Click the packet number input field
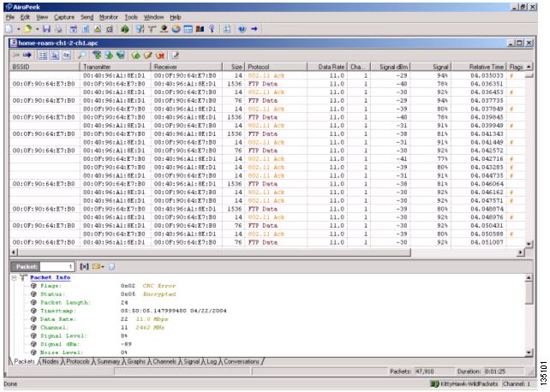This screenshot has width=550, height=392. point(57,267)
